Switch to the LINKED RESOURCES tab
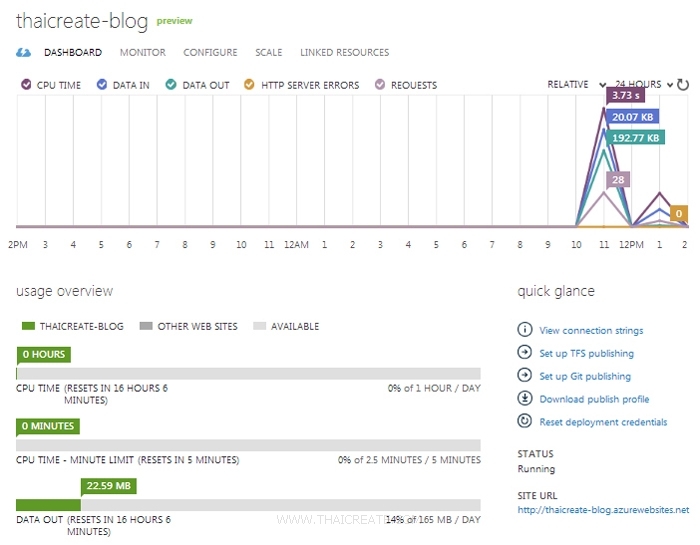The height and width of the screenshot is (545, 700). (345, 53)
